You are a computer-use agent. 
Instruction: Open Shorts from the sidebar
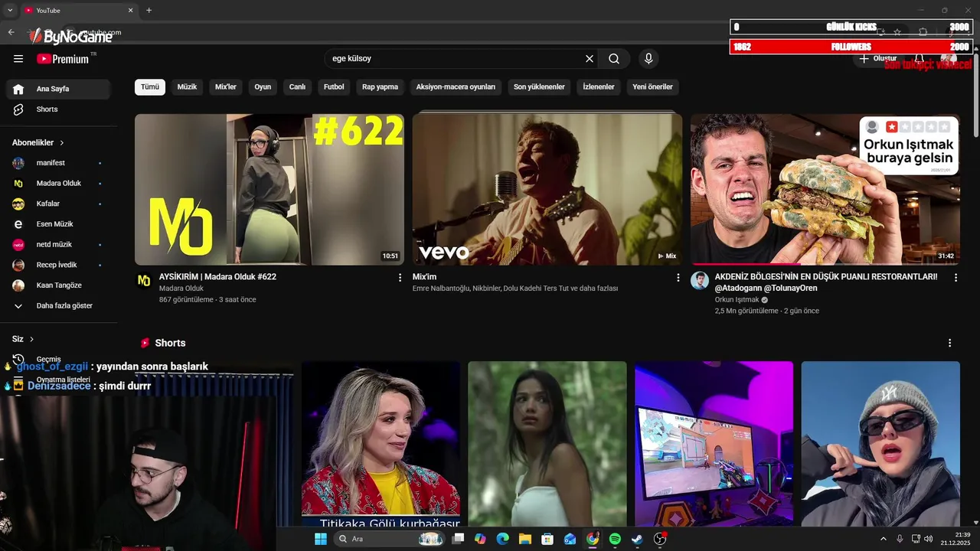[x=58, y=109]
